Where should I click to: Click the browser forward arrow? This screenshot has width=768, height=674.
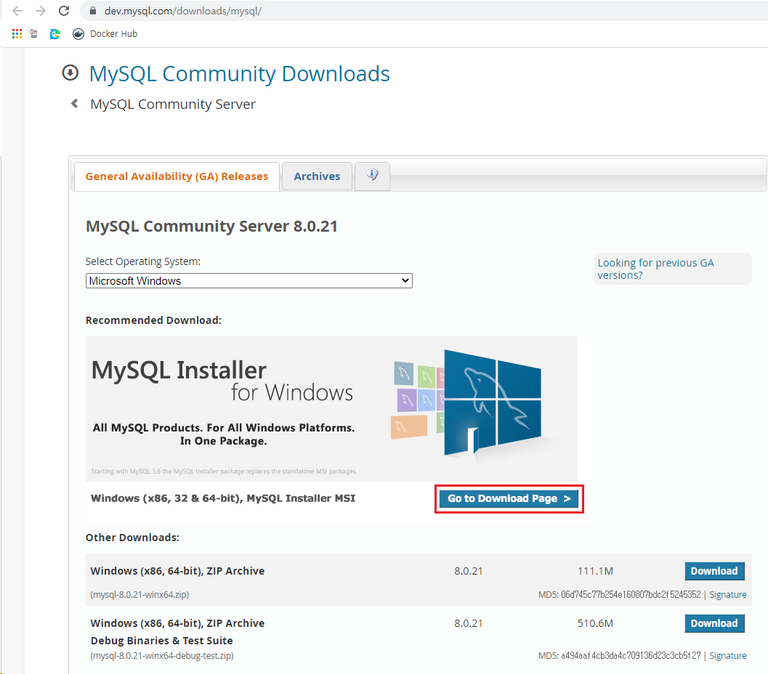coord(41,11)
